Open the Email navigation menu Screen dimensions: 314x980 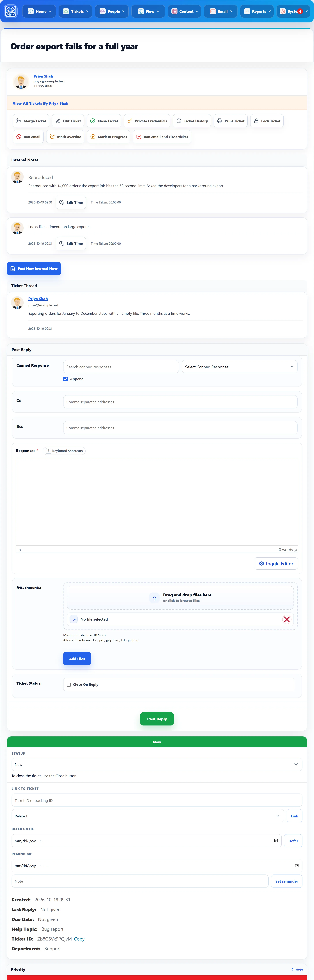pos(221,11)
